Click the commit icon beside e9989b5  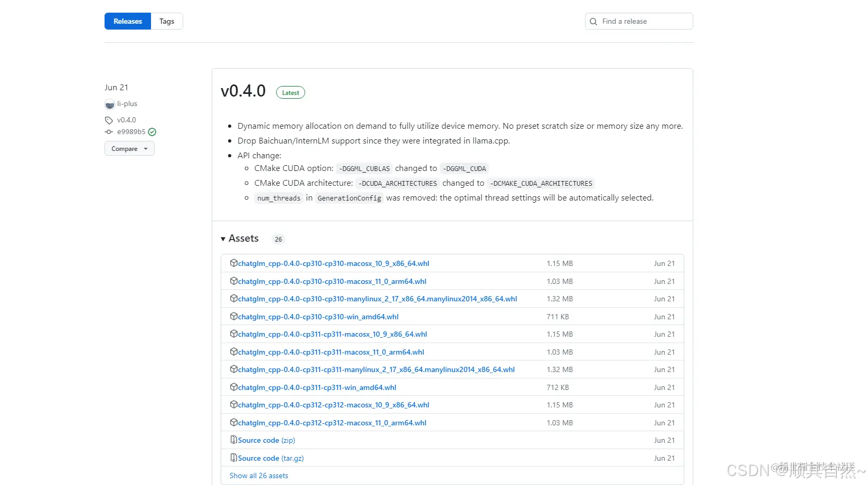click(108, 132)
